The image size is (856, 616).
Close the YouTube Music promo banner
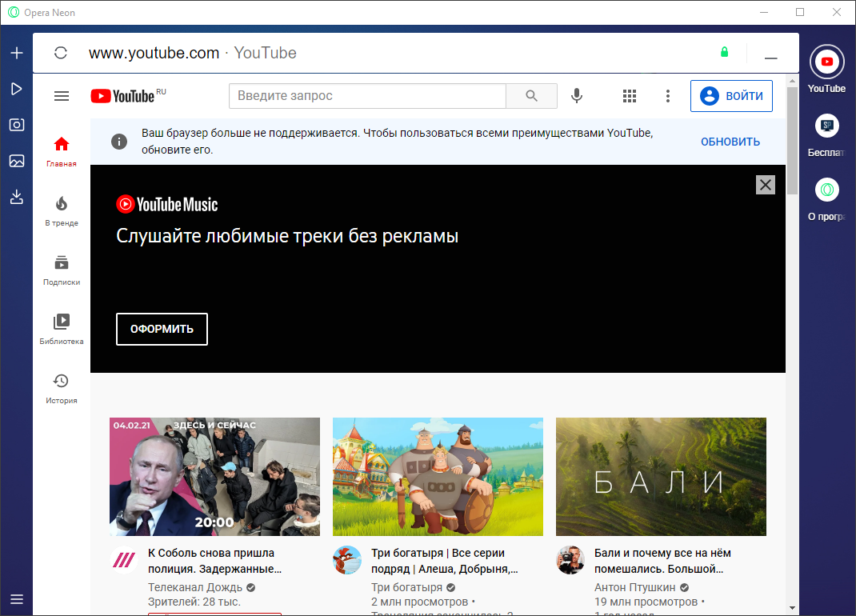[x=766, y=185]
